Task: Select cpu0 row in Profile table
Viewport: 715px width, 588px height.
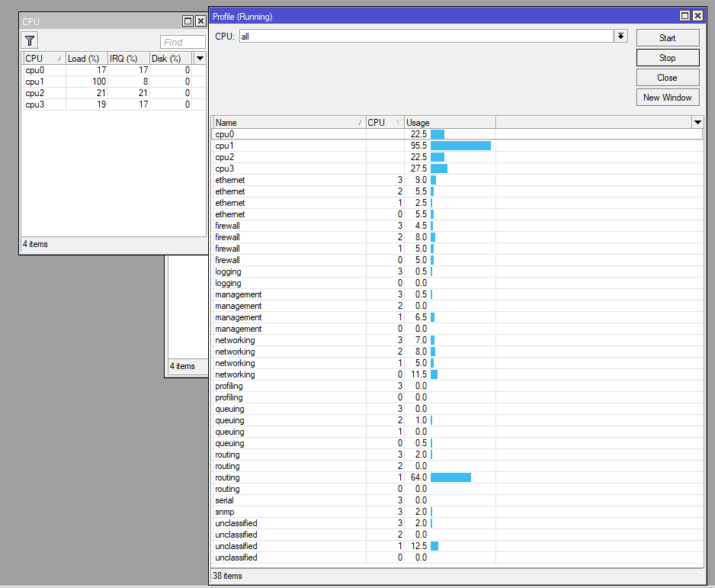Action: pos(458,134)
